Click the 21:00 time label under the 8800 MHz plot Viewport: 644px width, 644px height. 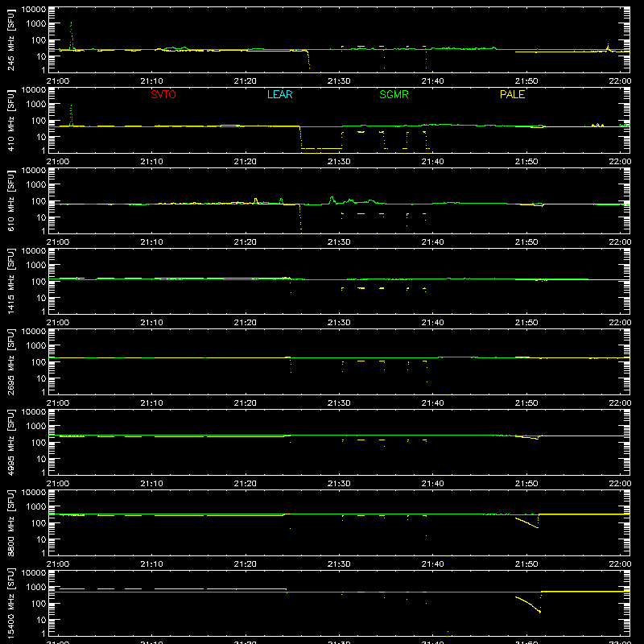(58, 564)
